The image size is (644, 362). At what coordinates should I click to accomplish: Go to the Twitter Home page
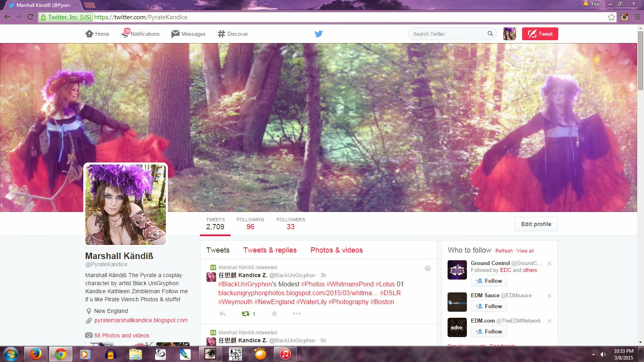(x=97, y=34)
